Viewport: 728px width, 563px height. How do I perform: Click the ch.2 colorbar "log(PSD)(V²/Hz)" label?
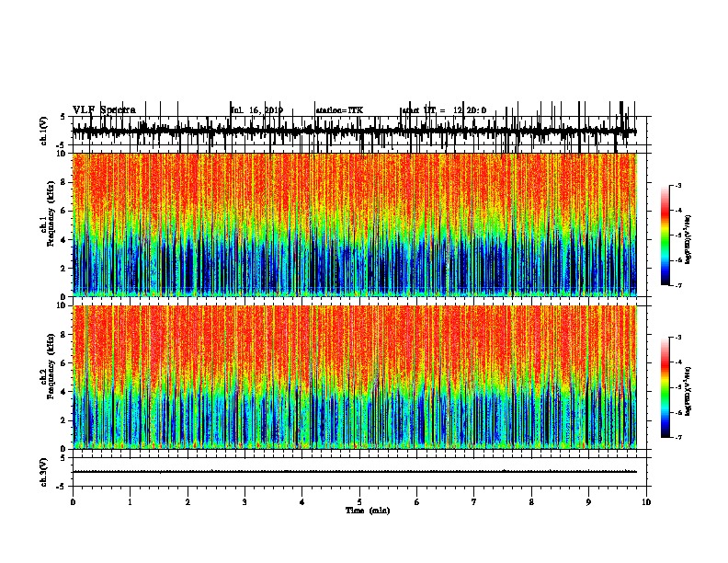coord(688,392)
